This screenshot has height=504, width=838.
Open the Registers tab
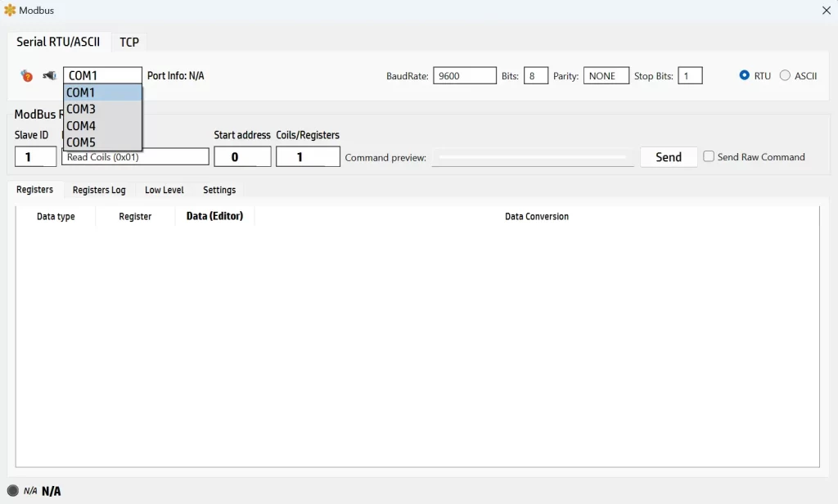[34, 190]
